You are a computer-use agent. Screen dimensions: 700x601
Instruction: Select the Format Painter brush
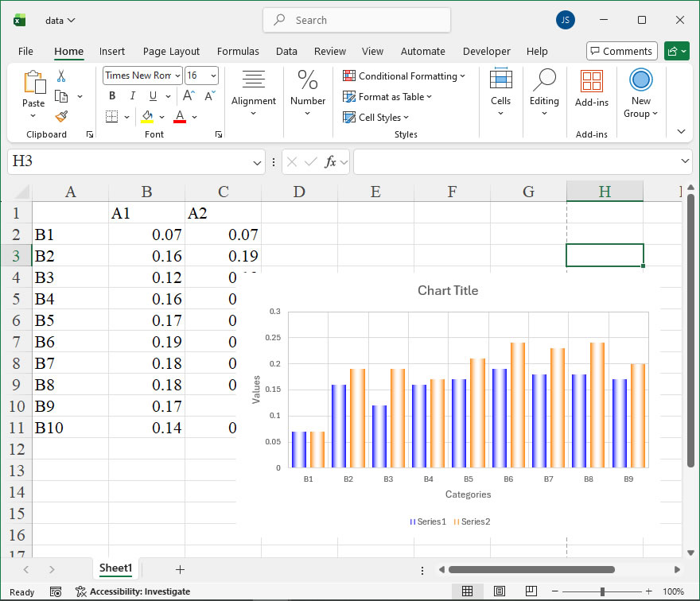tap(61, 116)
